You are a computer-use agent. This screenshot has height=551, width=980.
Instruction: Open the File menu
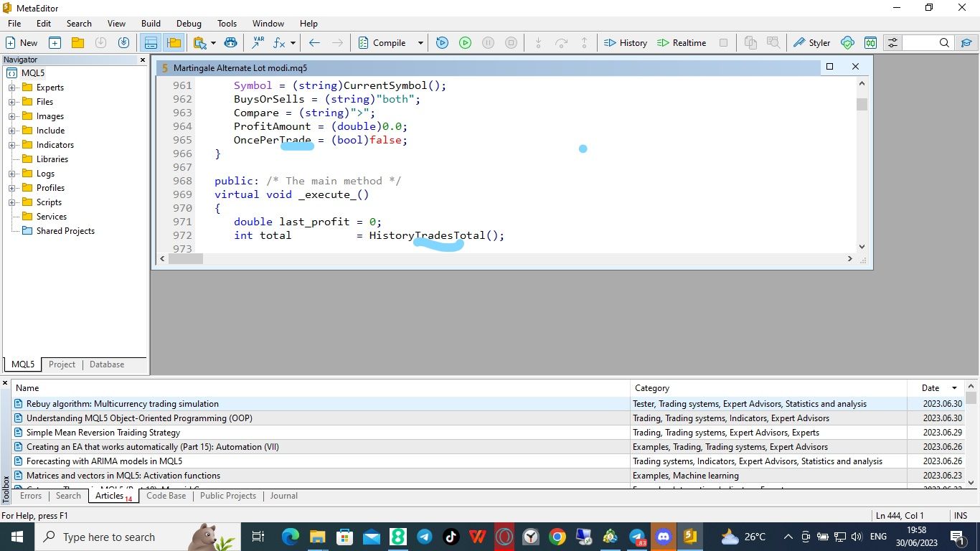pyautogui.click(x=14, y=24)
